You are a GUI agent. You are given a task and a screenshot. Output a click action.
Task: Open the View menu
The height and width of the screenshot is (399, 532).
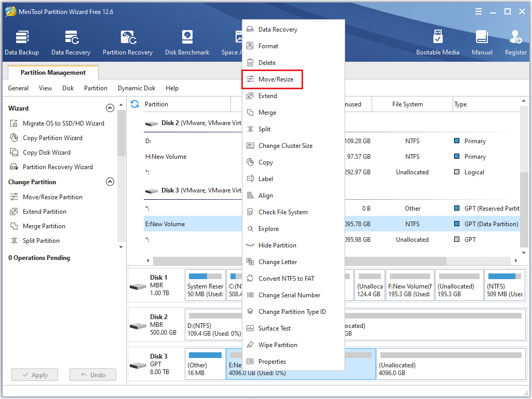(45, 88)
